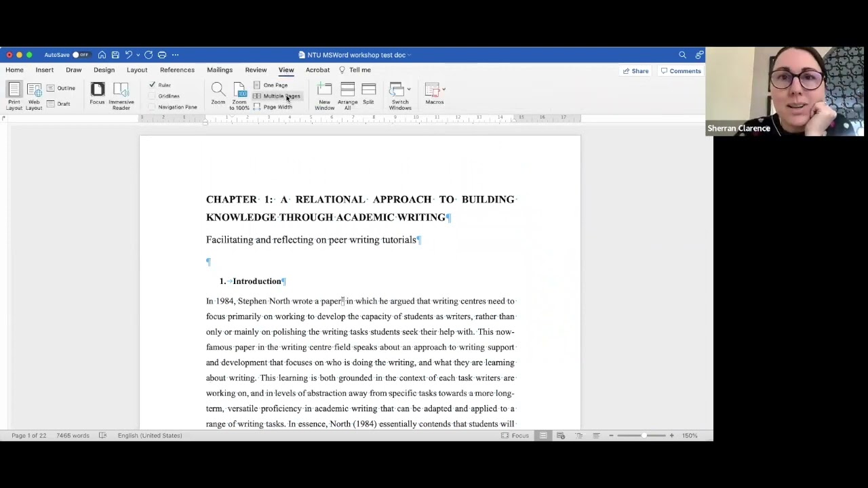Click the 7465 words count
Image resolution: width=868 pixels, height=488 pixels.
tap(73, 436)
